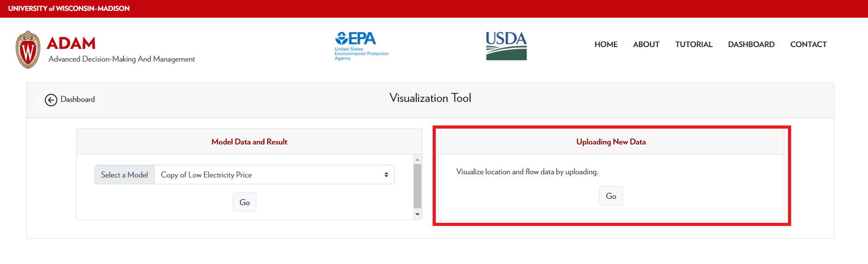Click the UW crest logo
Viewport: 868px width, 264px height.
pyautogui.click(x=28, y=50)
